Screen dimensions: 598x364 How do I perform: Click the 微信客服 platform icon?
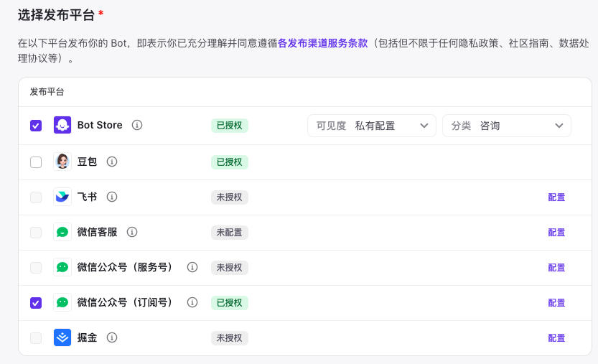click(62, 232)
